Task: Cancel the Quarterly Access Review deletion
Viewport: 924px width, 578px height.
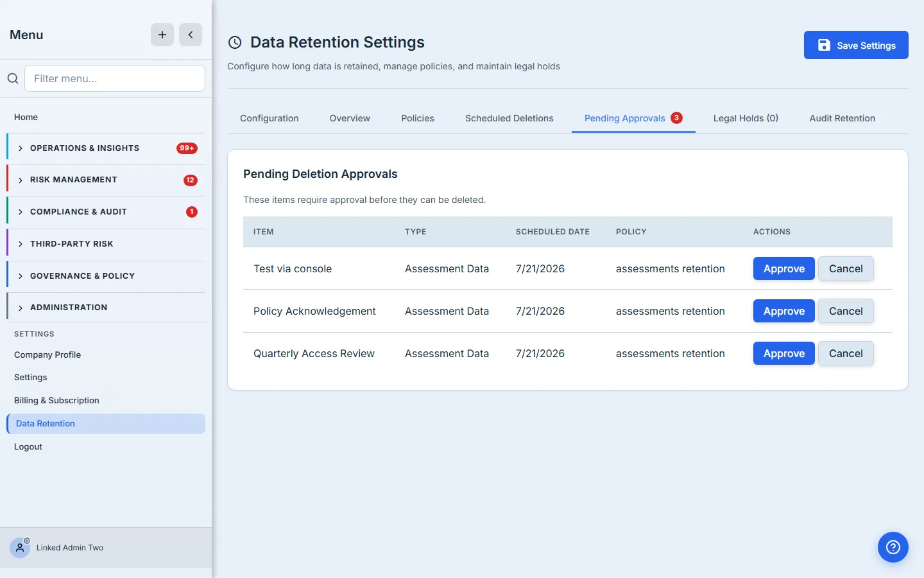Action: pyautogui.click(x=846, y=353)
